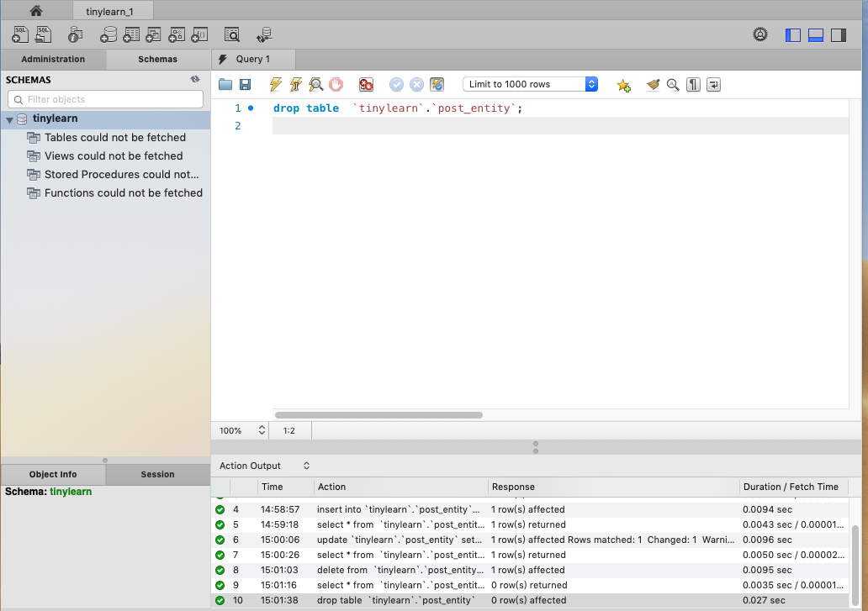Screen dimensions: 868x611
Task: Click the Filter objects search field
Action: (106, 99)
